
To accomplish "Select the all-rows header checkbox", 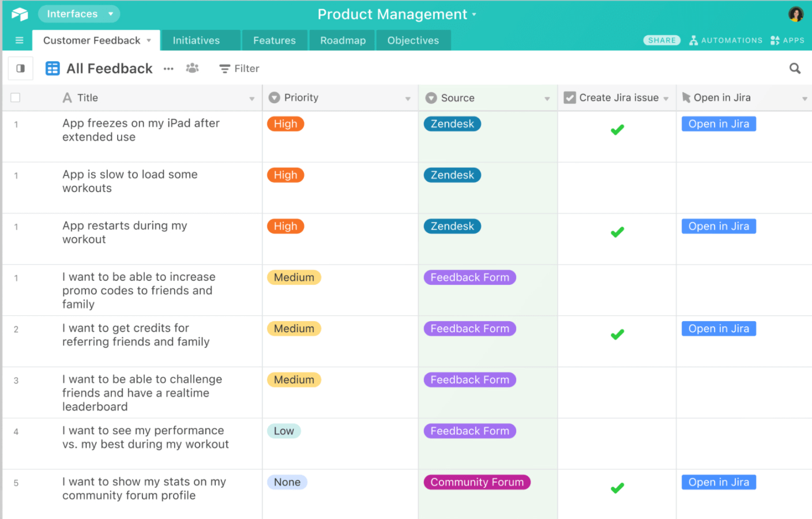I will tap(16, 97).
